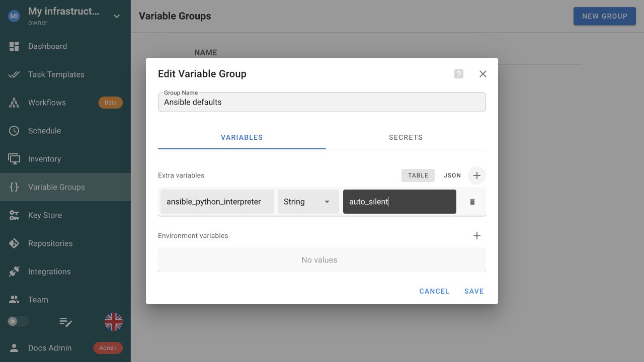Open the String type dropdown
Image resolution: width=644 pixels, height=362 pixels.
point(308,202)
